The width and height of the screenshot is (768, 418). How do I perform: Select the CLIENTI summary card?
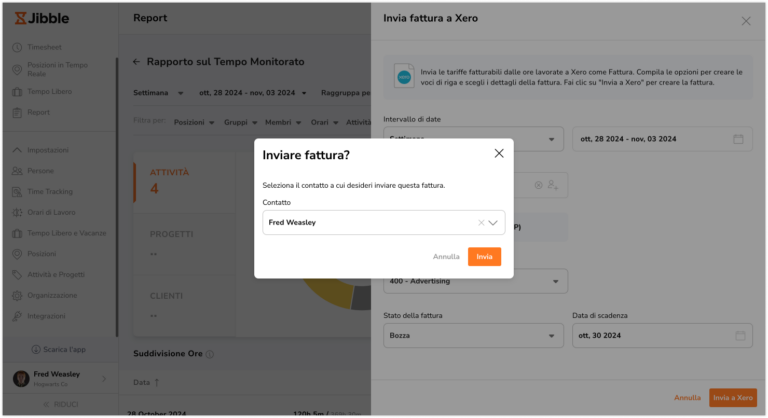coord(184,306)
